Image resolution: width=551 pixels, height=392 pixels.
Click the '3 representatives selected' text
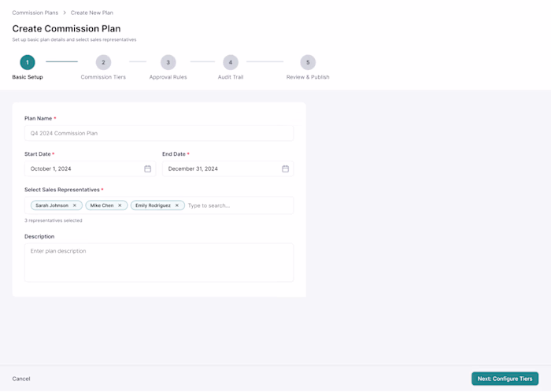pyautogui.click(x=53, y=220)
